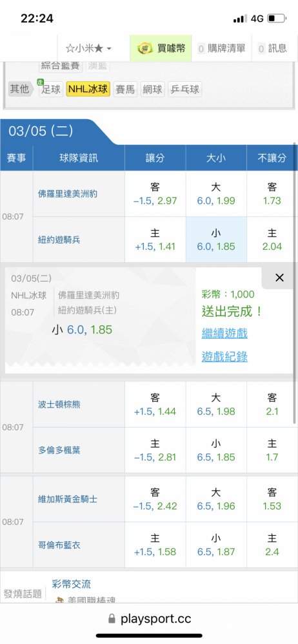Expand the ☆小米★ user dropdown
Viewport: 298px width, 644px height.
click(88, 48)
